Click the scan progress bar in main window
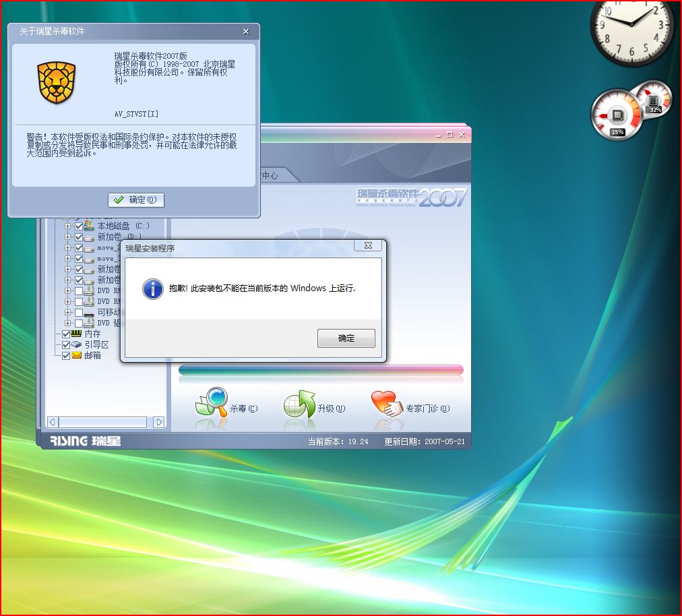This screenshot has width=682, height=616. pyautogui.click(x=321, y=370)
